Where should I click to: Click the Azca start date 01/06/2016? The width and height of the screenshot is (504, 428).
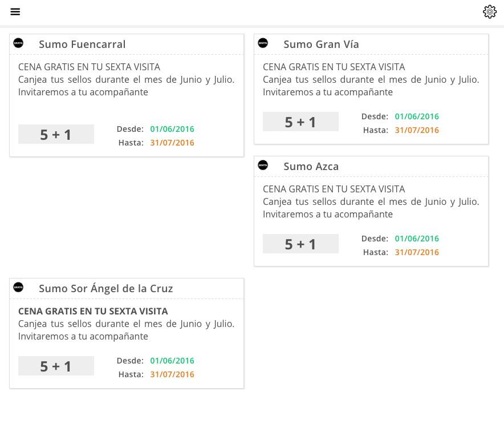[417, 239]
